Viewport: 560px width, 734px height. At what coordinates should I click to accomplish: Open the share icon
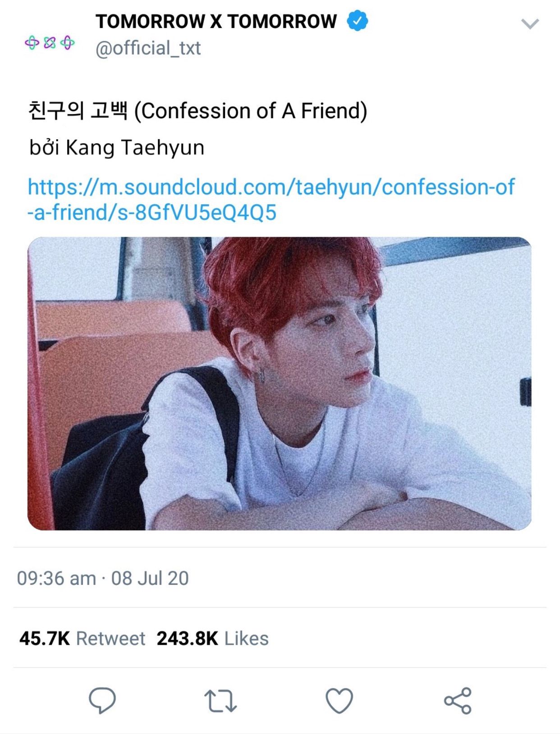point(458,701)
